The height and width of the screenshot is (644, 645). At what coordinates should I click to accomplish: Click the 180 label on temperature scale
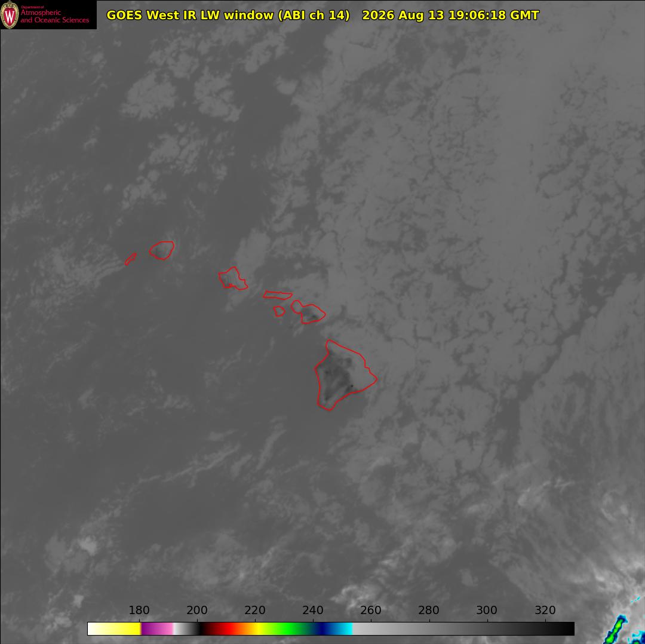(x=139, y=610)
